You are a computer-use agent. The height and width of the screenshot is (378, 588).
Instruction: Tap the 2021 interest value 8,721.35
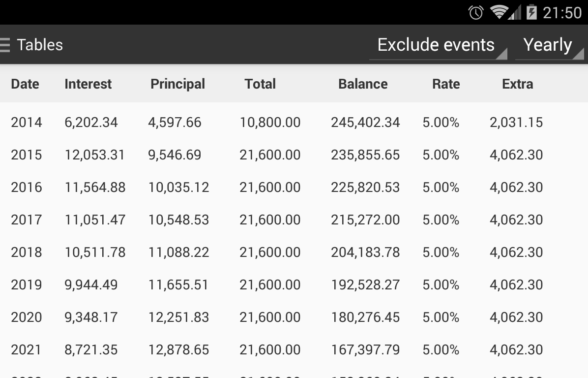(x=91, y=349)
